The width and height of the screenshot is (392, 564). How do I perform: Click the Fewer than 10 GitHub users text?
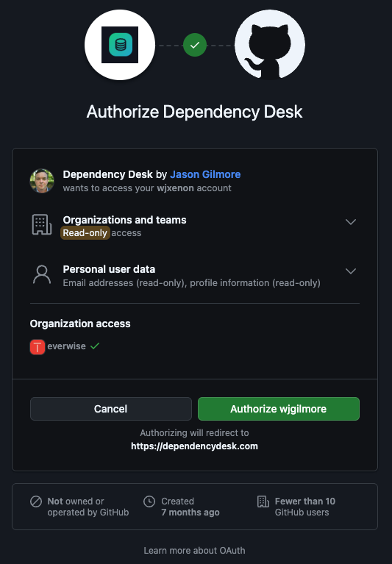coord(305,507)
